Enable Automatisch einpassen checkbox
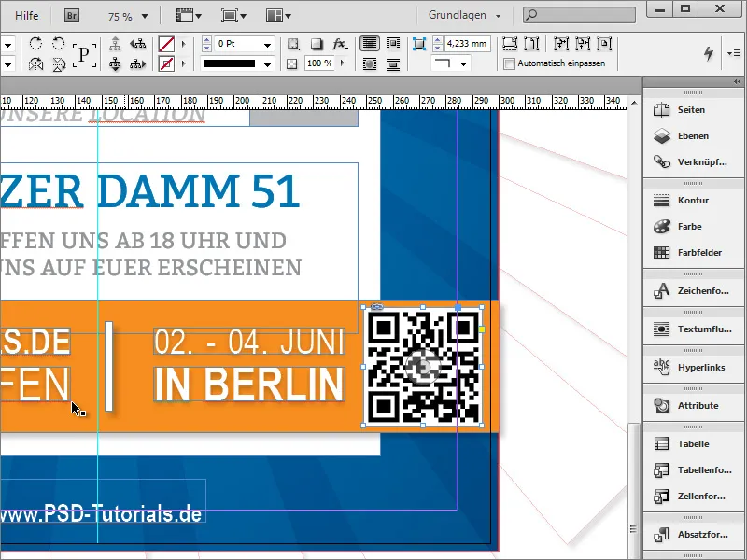 (509, 63)
